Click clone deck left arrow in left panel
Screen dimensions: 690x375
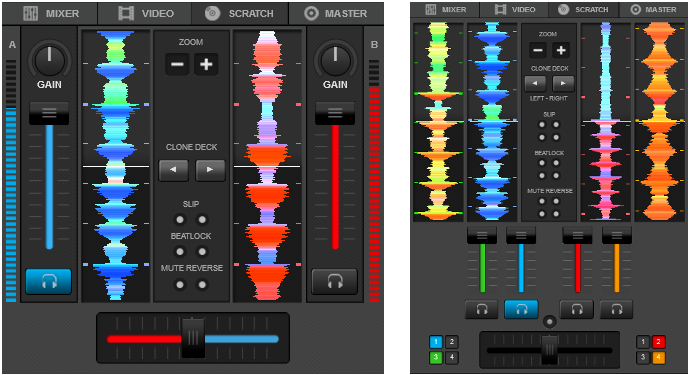coord(173,169)
